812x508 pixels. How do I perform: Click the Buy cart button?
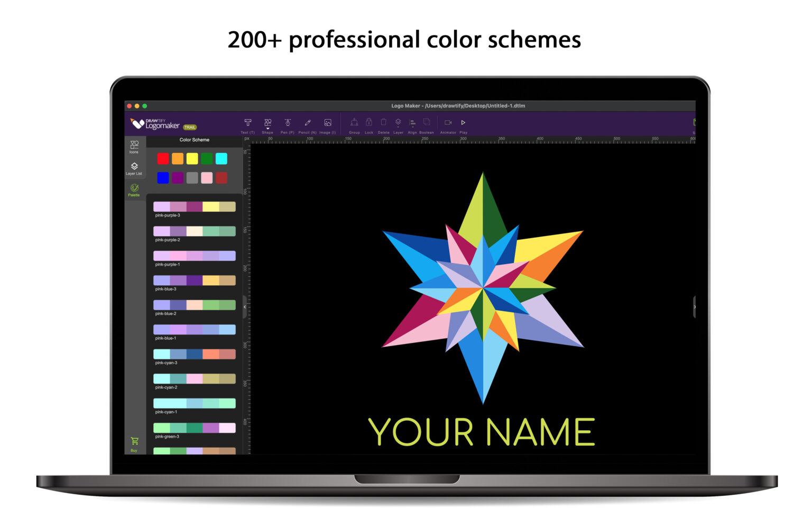pos(134,441)
